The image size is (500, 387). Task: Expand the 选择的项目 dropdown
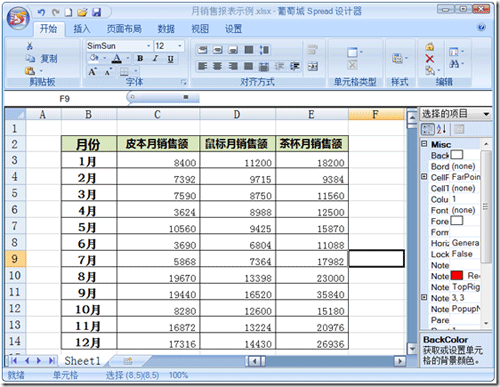click(486, 114)
